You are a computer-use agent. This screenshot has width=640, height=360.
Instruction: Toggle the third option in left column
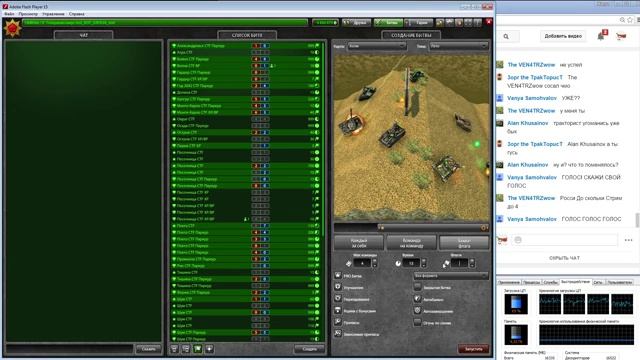338,299
